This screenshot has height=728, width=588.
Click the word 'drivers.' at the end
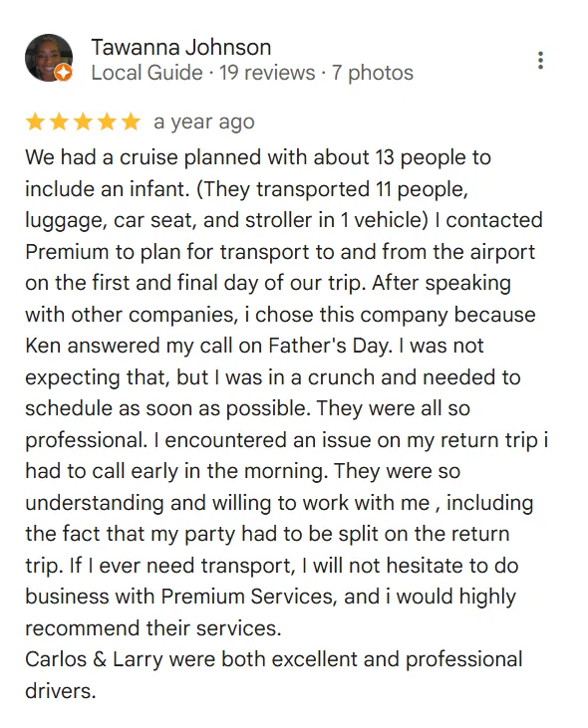[61, 691]
